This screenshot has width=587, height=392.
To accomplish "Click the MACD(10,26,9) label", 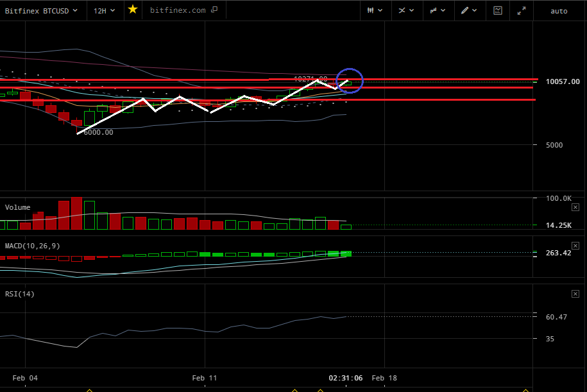I will (32, 246).
